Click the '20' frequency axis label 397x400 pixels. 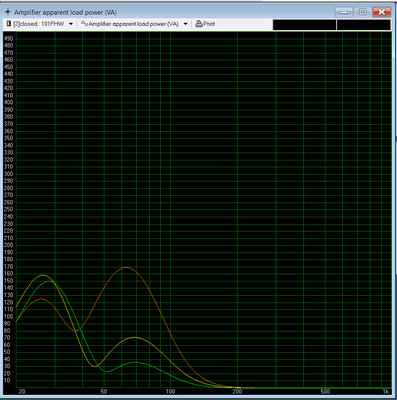[x=22, y=392]
